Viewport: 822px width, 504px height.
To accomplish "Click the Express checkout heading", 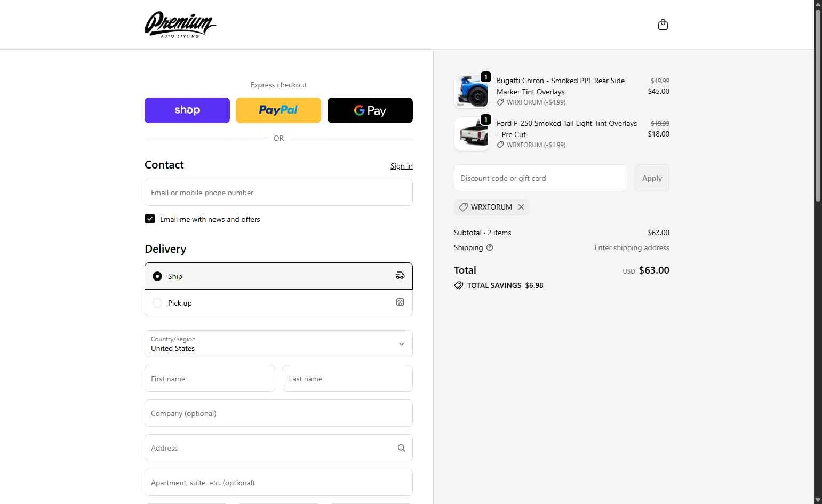I will (x=278, y=85).
